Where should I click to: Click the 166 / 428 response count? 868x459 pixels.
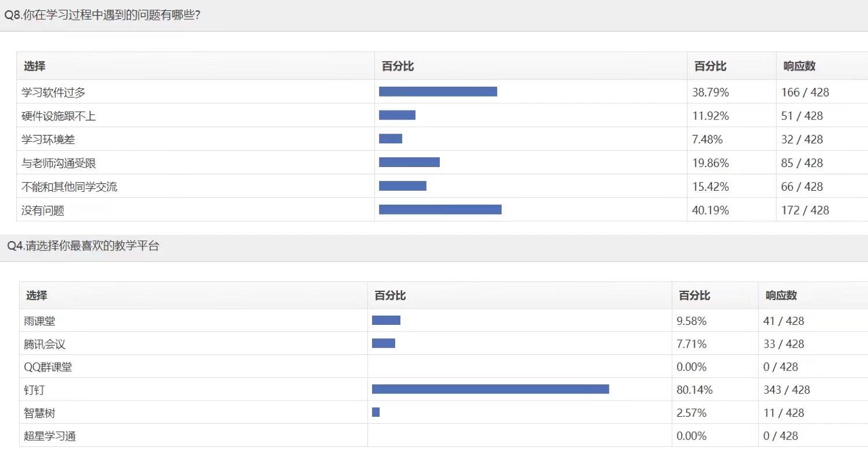(805, 92)
